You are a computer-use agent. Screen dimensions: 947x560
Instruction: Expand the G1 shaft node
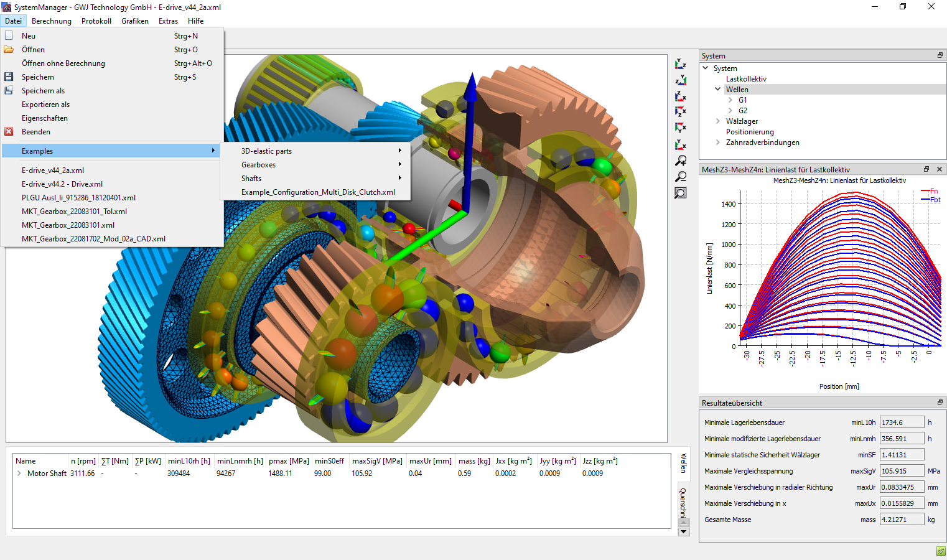[730, 100]
